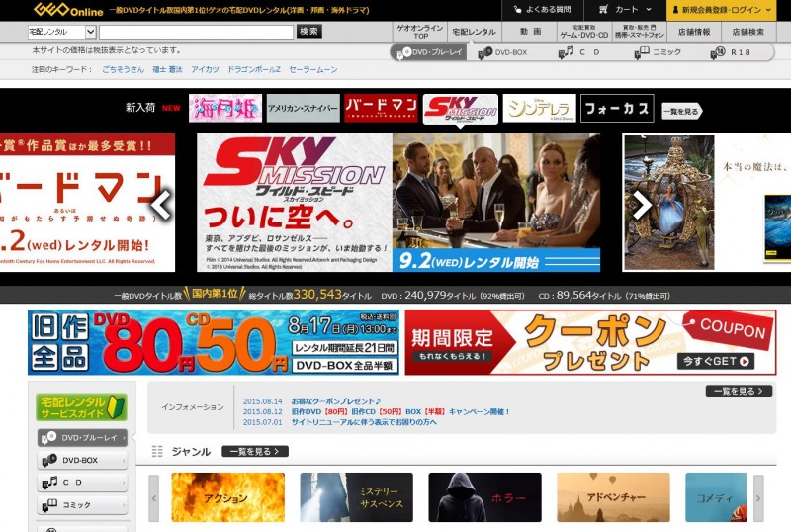Open the 携帯・スマートフォン tab
Image resolution: width=791 pixels, height=532 pixels.
click(639, 32)
